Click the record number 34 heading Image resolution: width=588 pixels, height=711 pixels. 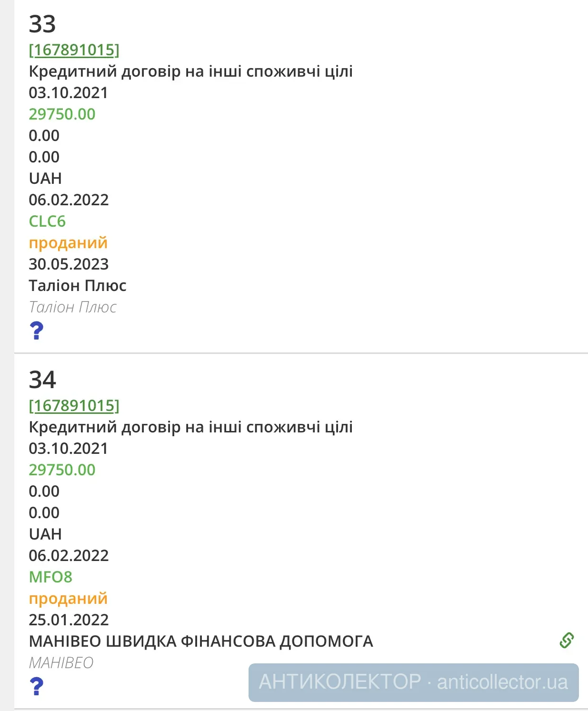tap(42, 380)
